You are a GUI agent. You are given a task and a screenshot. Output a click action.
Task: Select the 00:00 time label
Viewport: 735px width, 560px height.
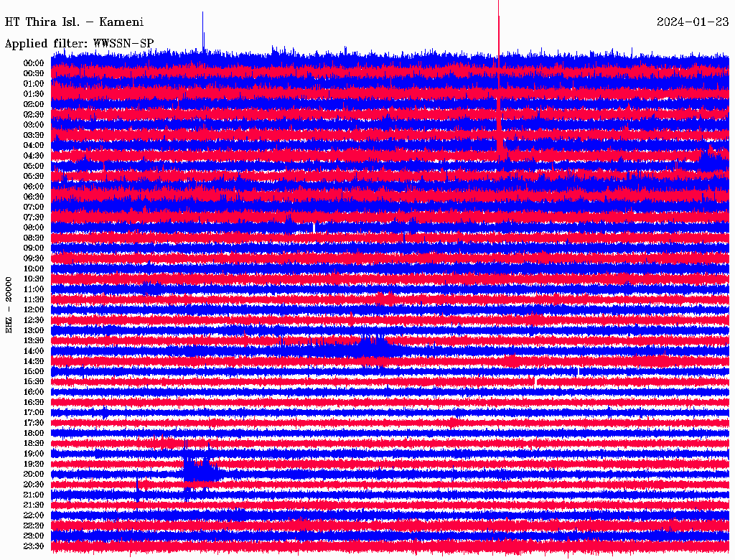point(34,63)
